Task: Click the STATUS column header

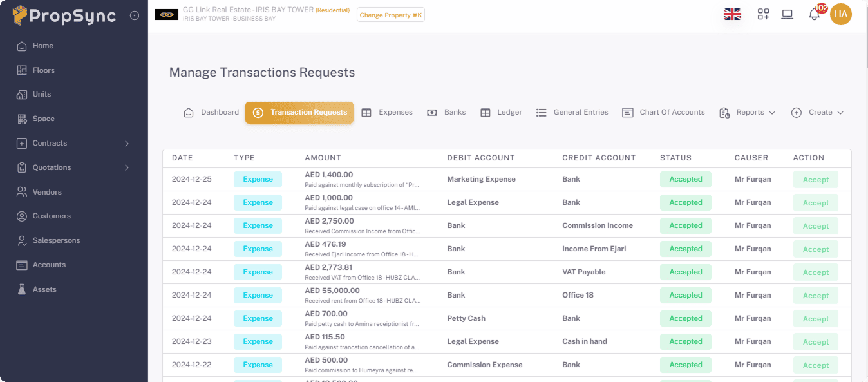Action: tap(675, 158)
